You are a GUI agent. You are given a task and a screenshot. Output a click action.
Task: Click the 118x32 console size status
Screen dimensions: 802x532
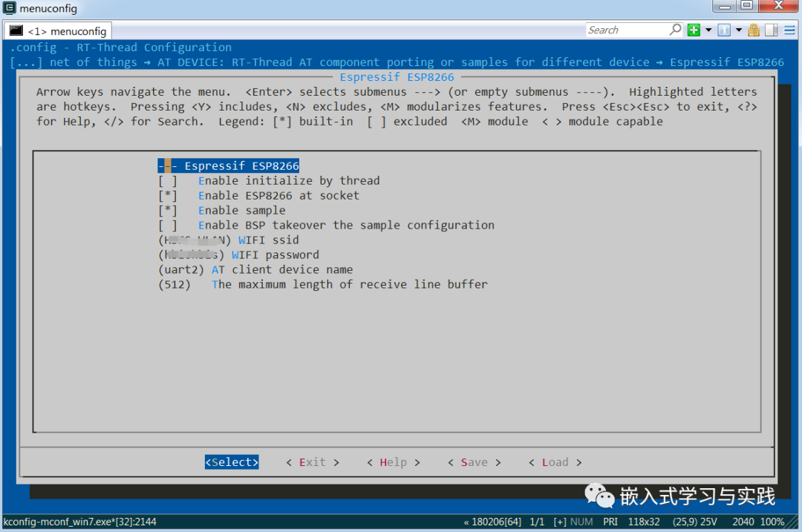(x=643, y=522)
